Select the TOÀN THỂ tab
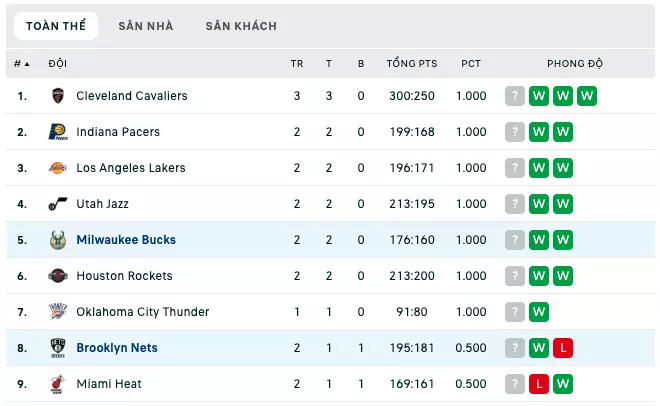Screen dimensions: 660x406 tap(56, 26)
